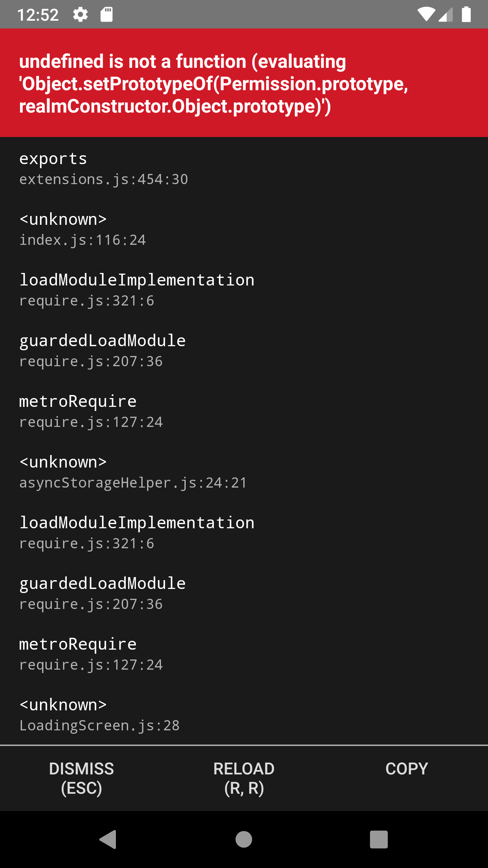Screen dimensions: 488x868
Task: Tap the Wi-Fi signal status icon
Action: pos(426,15)
